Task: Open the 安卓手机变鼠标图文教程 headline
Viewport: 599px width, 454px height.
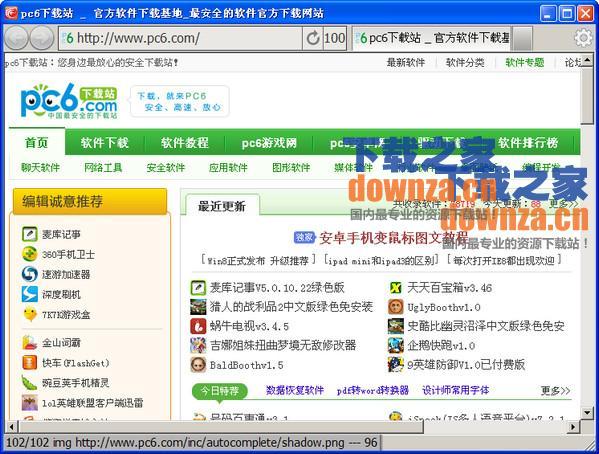Action: (x=393, y=238)
